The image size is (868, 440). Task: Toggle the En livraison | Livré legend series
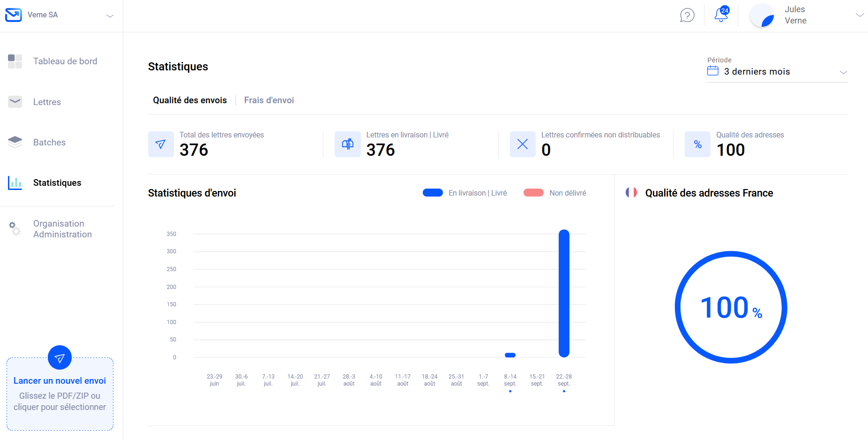(464, 193)
